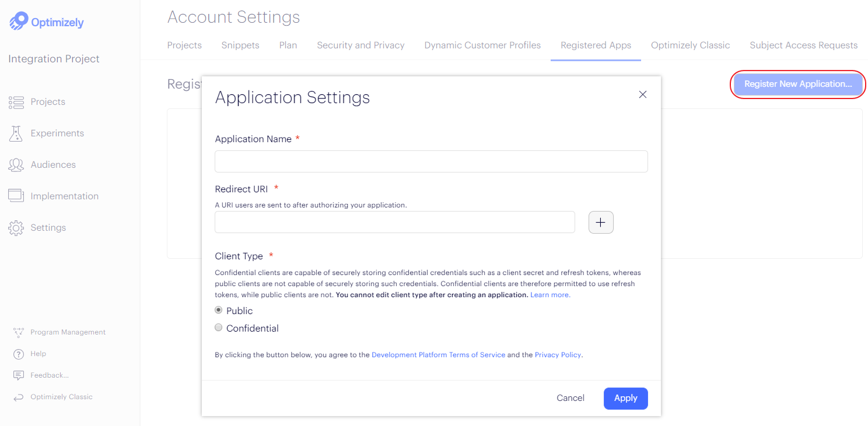The height and width of the screenshot is (426, 868).
Task: Click the Optimizely Classic return arrow icon
Action: (19, 397)
